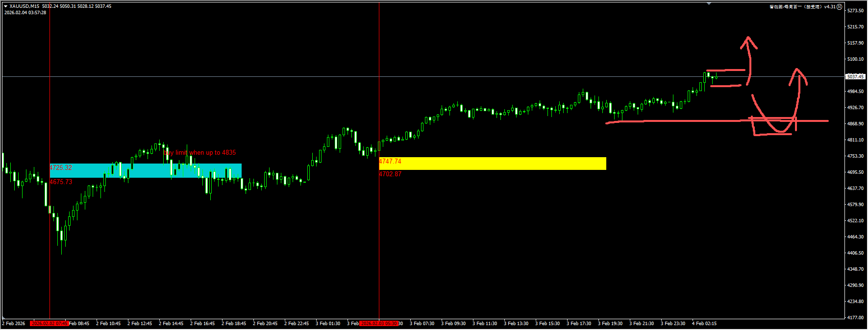Click the 4675.73 red price label
The width and height of the screenshot is (868, 330).
coord(61,182)
